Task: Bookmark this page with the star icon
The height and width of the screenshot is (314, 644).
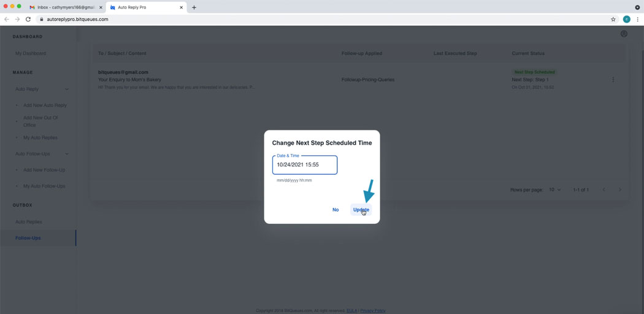Action: [x=613, y=19]
